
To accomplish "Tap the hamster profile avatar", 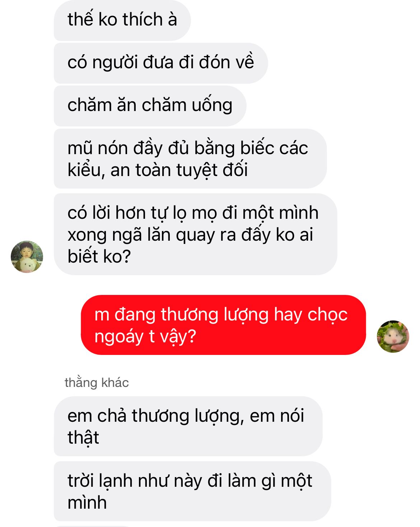I will tap(393, 337).
